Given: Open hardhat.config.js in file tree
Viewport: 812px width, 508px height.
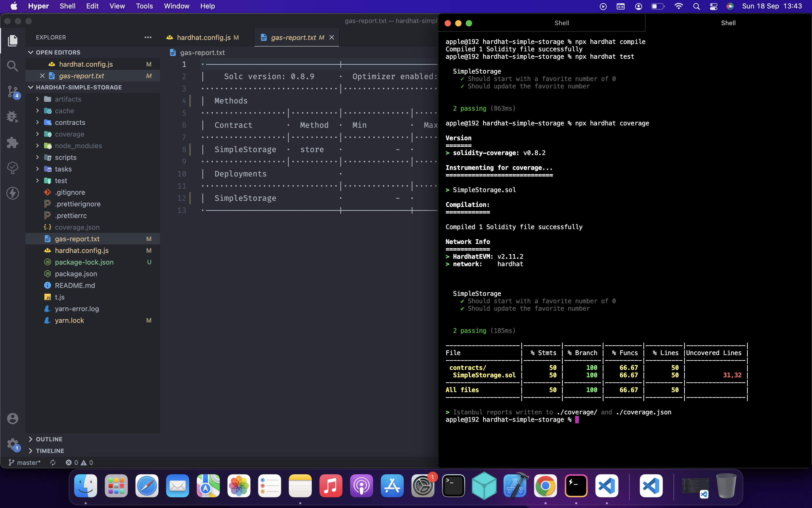Looking at the screenshot, I should click(93, 251).
